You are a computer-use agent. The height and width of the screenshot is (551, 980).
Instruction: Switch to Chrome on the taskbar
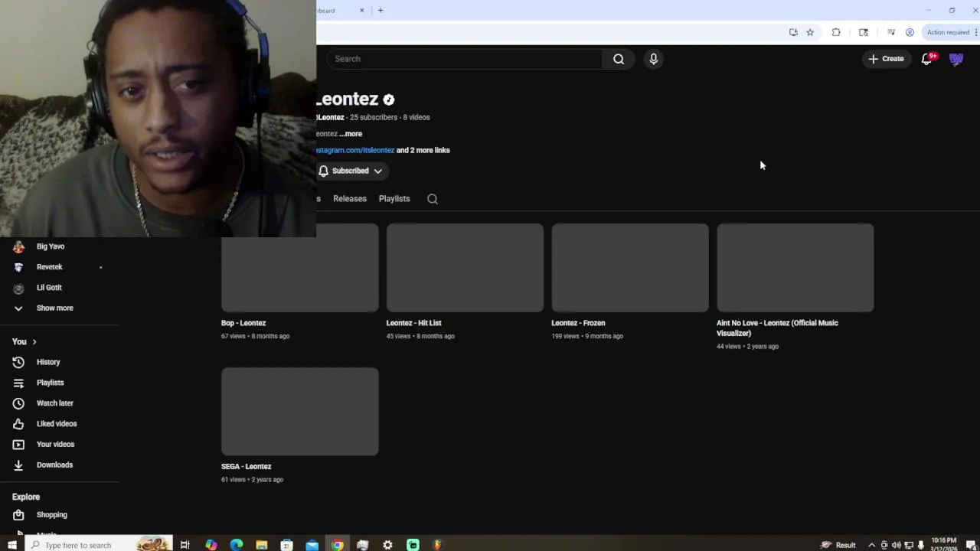[337, 545]
